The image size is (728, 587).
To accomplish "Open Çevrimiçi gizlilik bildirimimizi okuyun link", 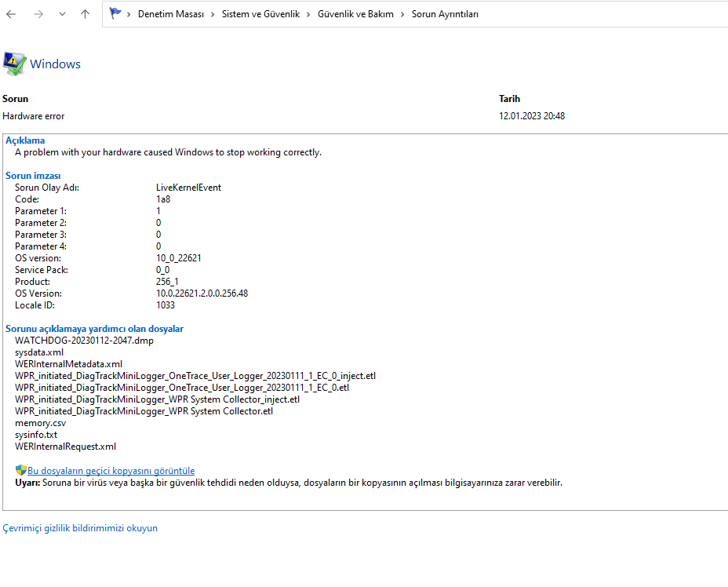I will [x=80, y=528].
